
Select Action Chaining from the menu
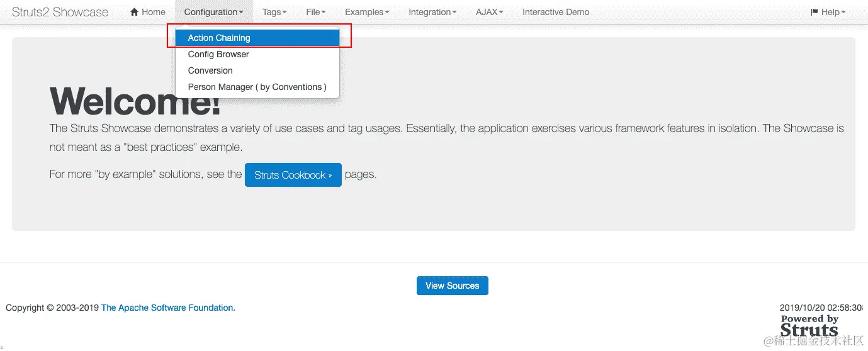pyautogui.click(x=219, y=38)
